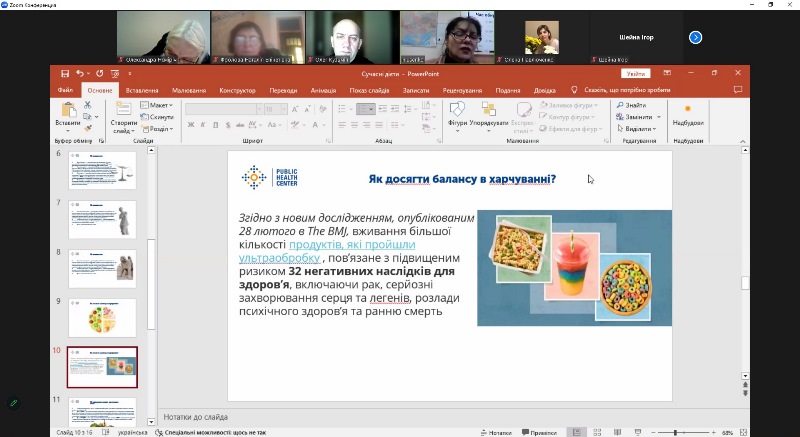Switch to the Переходи tab

(x=283, y=90)
